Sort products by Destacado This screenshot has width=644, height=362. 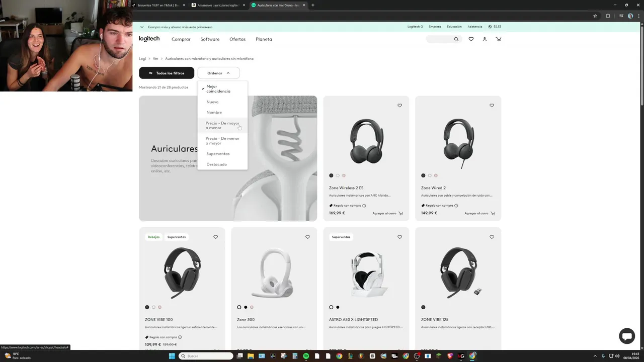coord(222,164)
